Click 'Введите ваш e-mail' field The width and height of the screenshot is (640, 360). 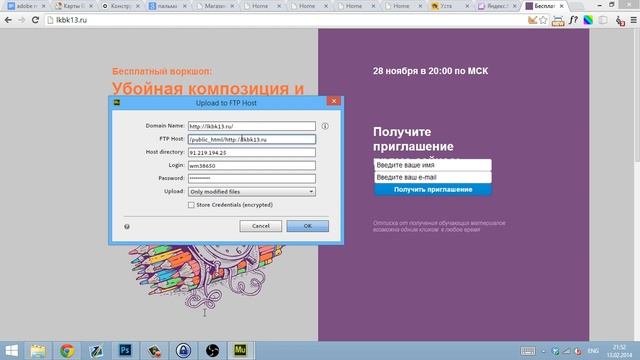click(x=433, y=177)
